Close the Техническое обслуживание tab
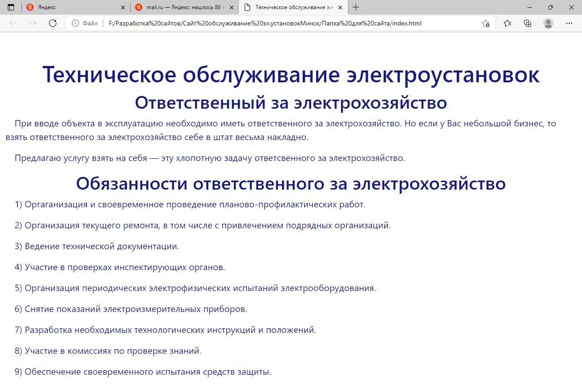Screen dimensions: 582x392 (340, 7)
